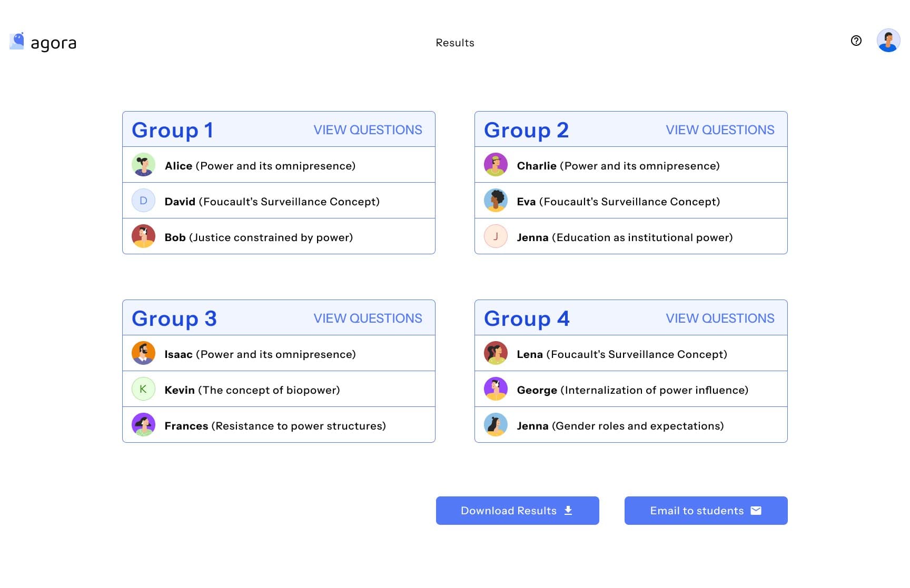Click David's letter D avatar
910x588 pixels.
pyautogui.click(x=143, y=201)
